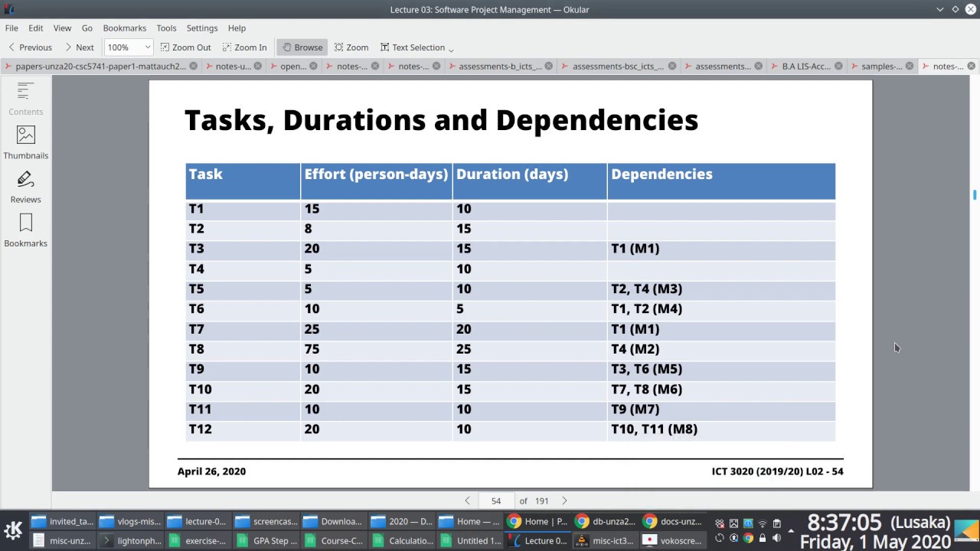Switch to db-unza2... Chrome taskbar entry
980x551 pixels.
[x=606, y=522]
